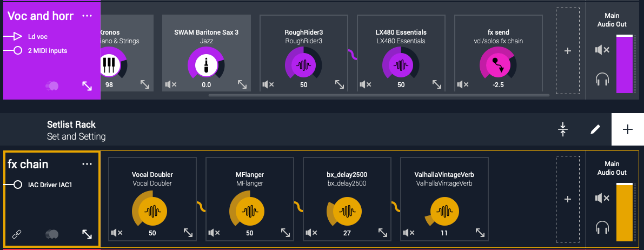Edit the Setlist Rack with the pencil icon
Image resolution: width=644 pixels, height=250 pixels.
coord(595,129)
